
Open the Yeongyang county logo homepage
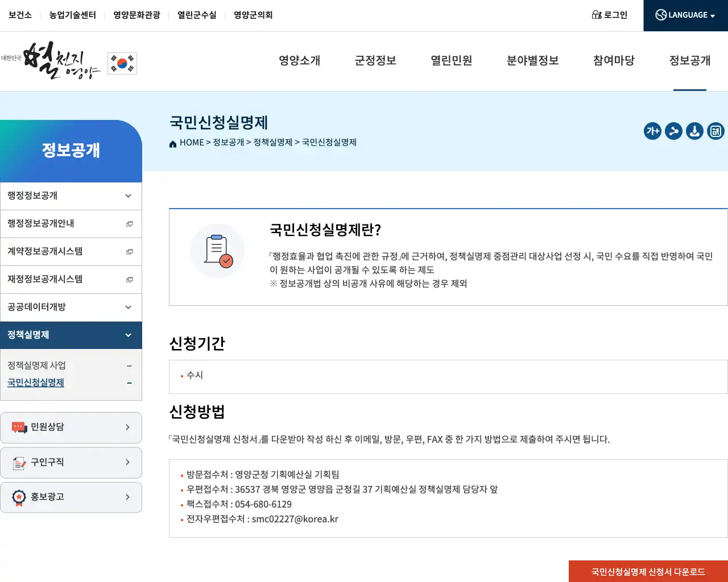pyautogui.click(x=51, y=60)
